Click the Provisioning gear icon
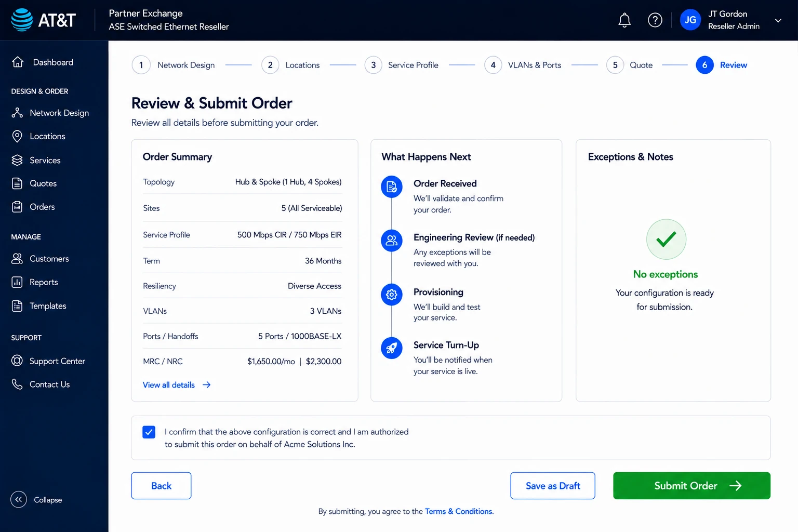This screenshot has width=798, height=532. pos(392,295)
